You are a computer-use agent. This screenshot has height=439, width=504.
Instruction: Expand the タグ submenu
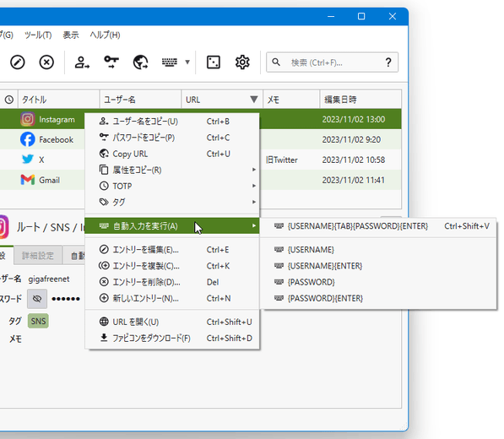[172, 202]
